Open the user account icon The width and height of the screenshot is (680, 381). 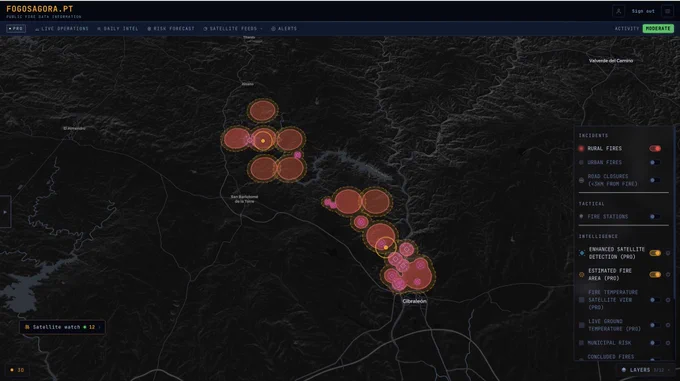coord(618,11)
